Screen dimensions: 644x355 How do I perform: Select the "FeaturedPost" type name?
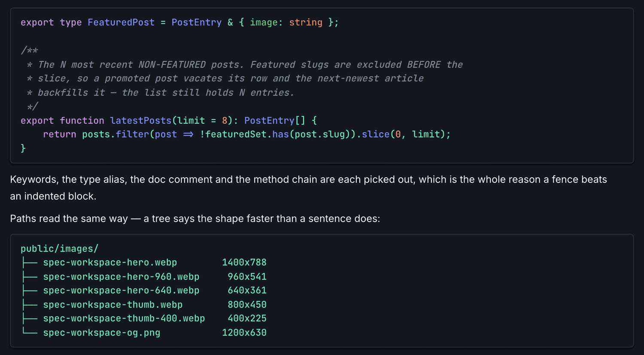coord(121,22)
